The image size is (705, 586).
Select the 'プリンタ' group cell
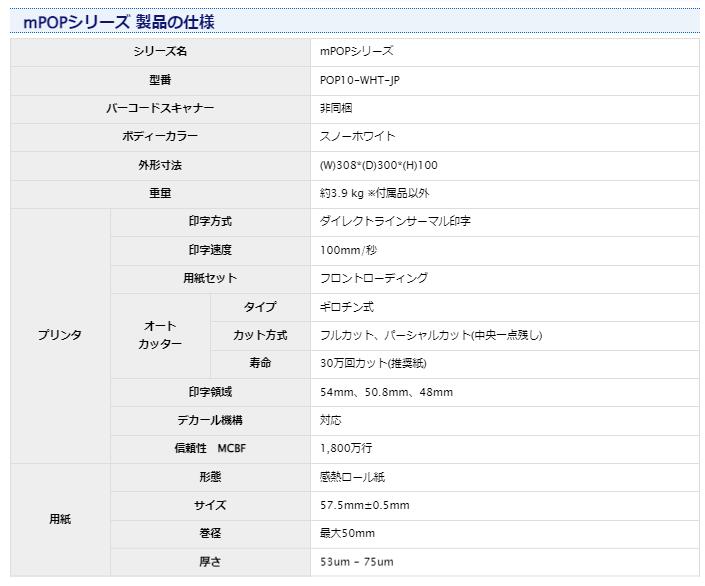click(60, 335)
